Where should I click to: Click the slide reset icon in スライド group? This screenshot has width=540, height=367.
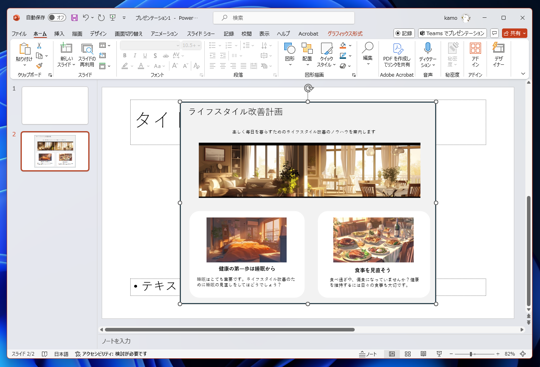(103, 55)
